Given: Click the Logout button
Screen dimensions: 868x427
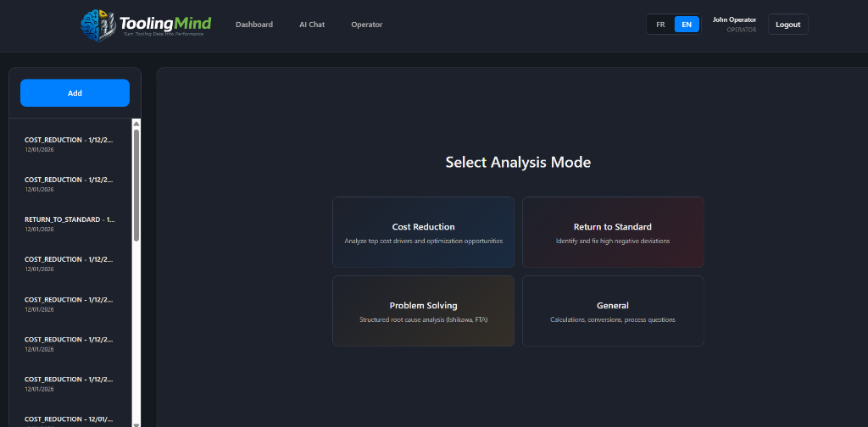Looking at the screenshot, I should [x=787, y=25].
